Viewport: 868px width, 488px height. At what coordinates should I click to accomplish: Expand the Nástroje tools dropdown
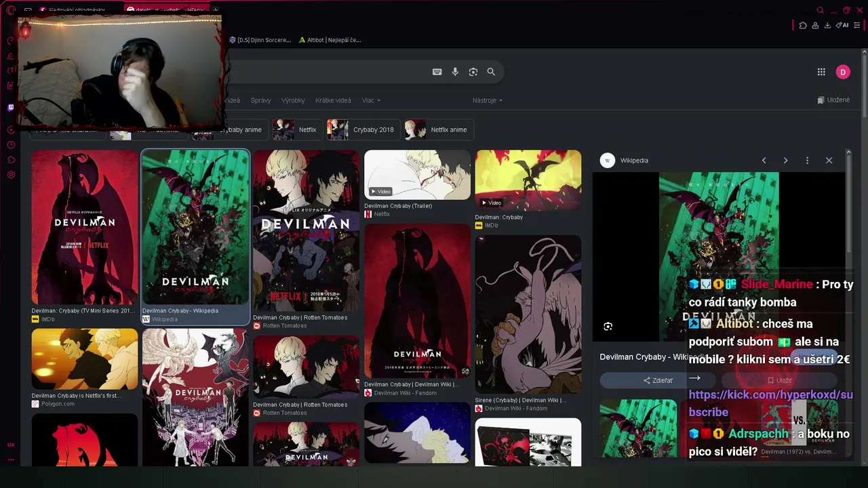click(488, 100)
